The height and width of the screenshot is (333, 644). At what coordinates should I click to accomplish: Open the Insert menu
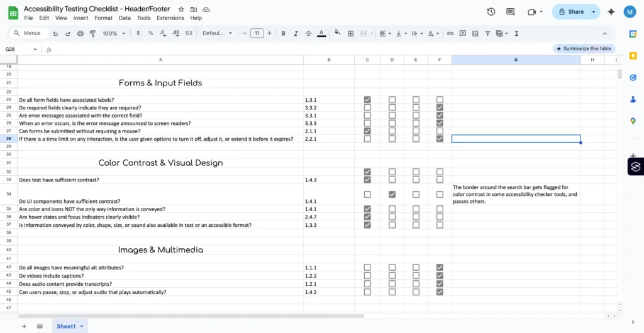pyautogui.click(x=80, y=18)
